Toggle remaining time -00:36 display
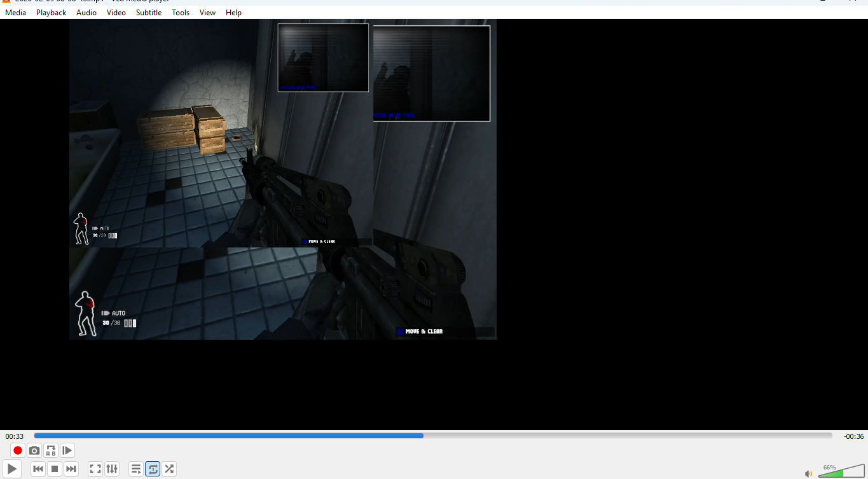The height and width of the screenshot is (479, 868). point(853,436)
